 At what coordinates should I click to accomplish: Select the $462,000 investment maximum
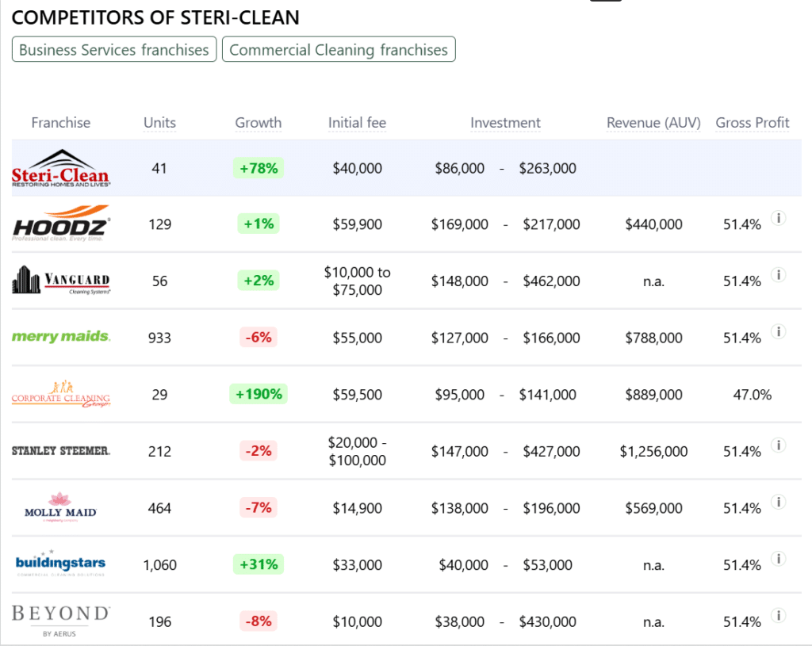click(552, 281)
